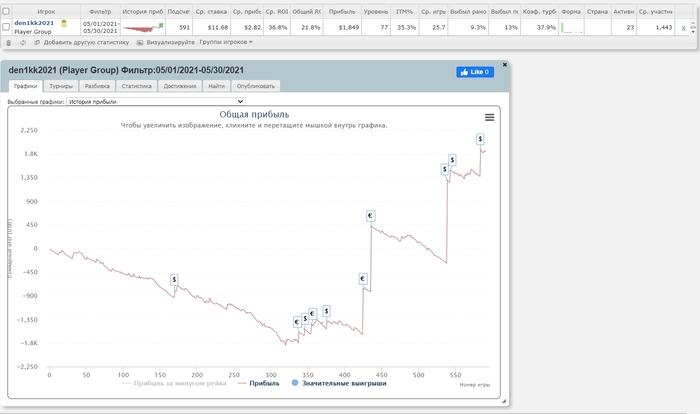The height and width of the screenshot is (414, 700).
Task: Sort by the Фильтр column header
Action: tap(100, 12)
